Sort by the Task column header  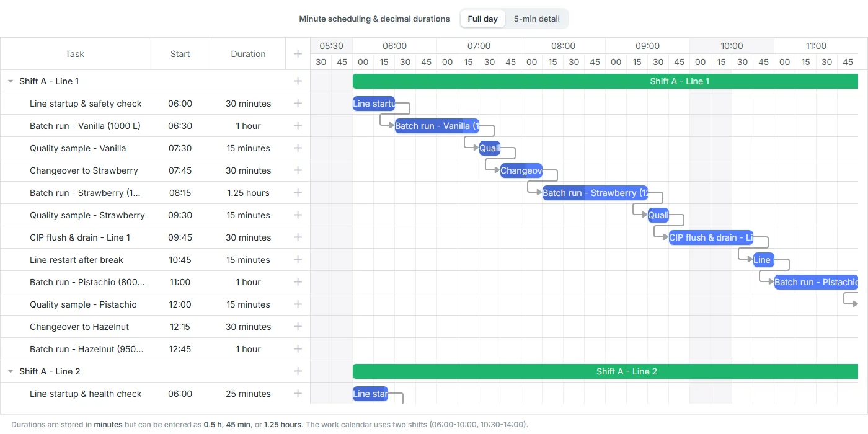tap(74, 54)
